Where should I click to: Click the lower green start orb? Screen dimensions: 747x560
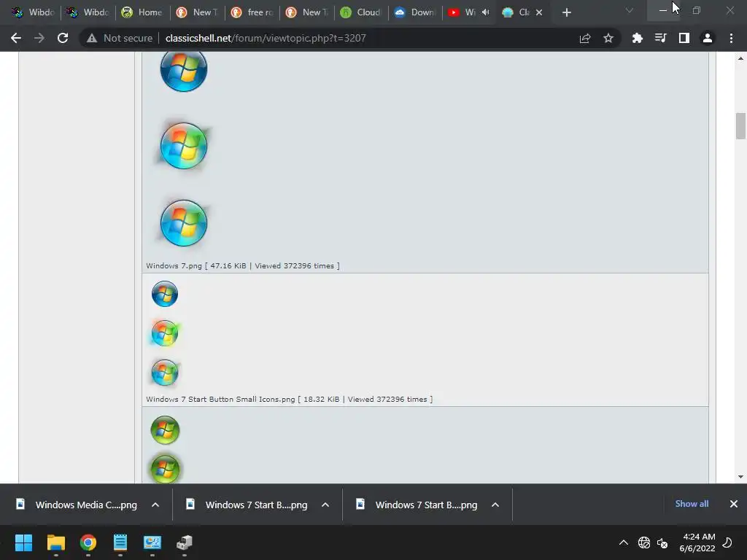click(165, 469)
